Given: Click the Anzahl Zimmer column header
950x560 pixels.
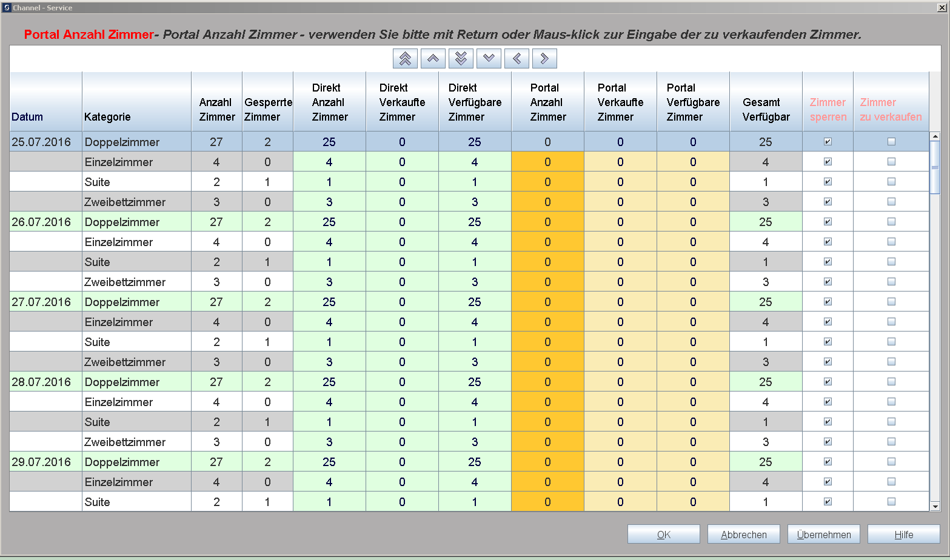Looking at the screenshot, I should [216, 102].
